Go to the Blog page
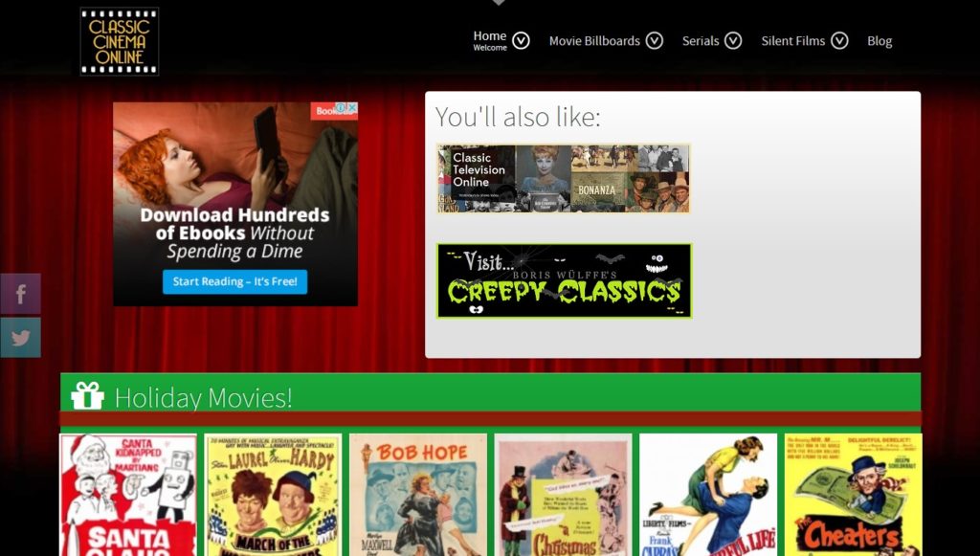Screen dimensions: 980x556 (880, 41)
